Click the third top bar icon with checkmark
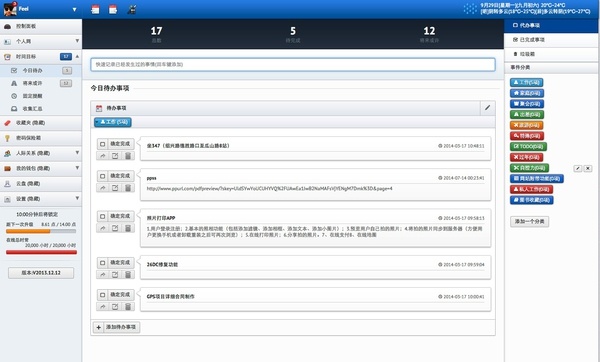The height and width of the screenshot is (362, 600). [132, 10]
